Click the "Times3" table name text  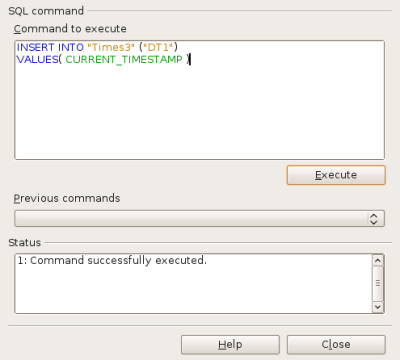click(x=111, y=47)
